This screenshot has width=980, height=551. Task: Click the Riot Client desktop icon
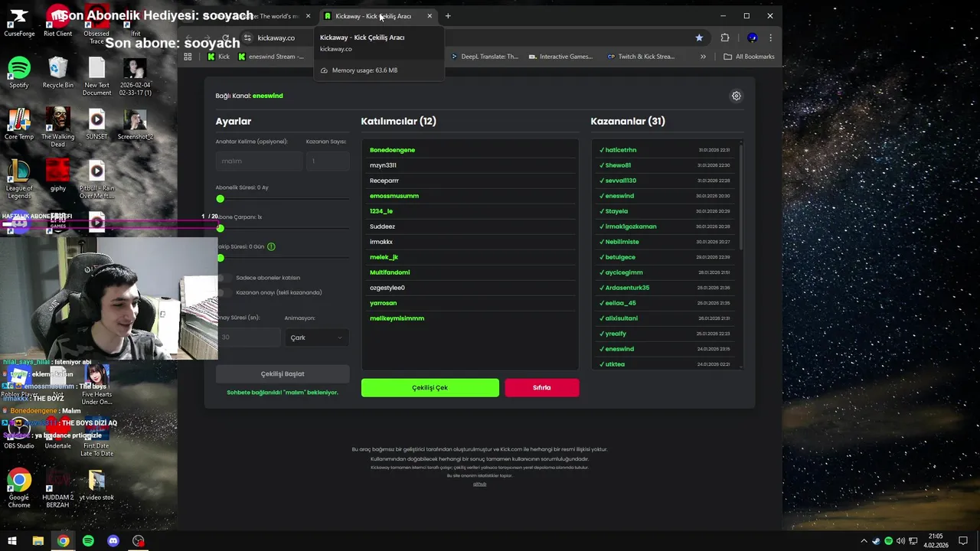(58, 21)
